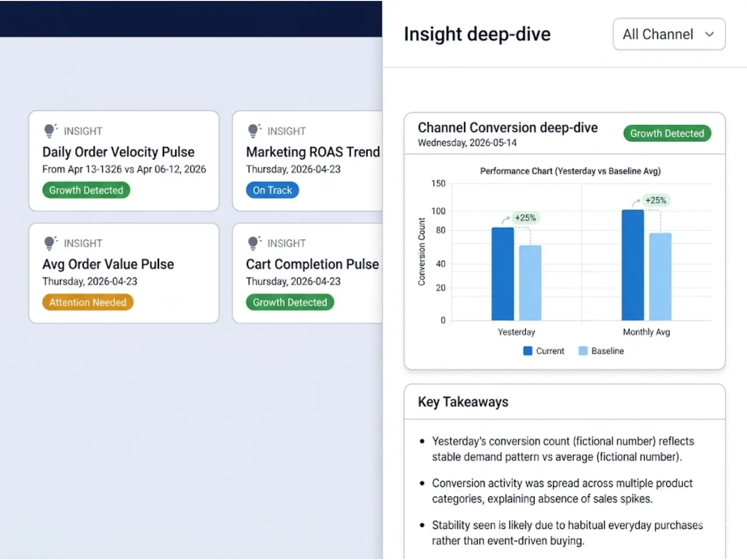Select the Performance Chart title text
This screenshot has height=560, width=747.
pyautogui.click(x=570, y=171)
